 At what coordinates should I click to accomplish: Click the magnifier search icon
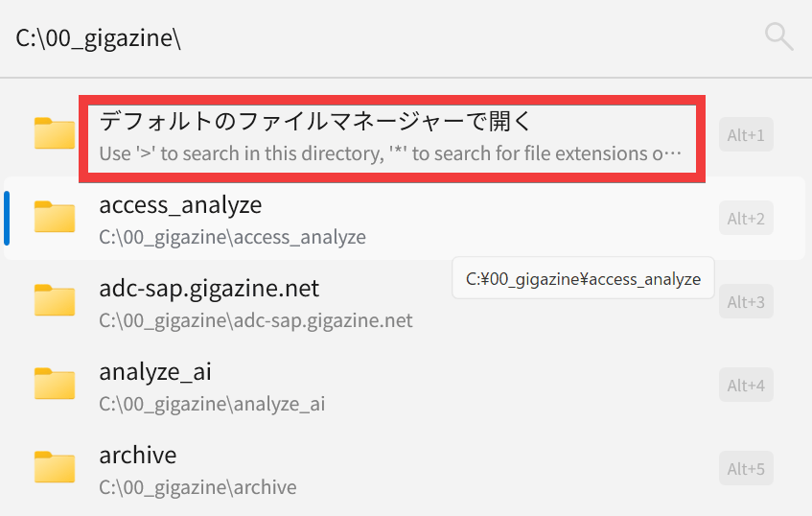[x=778, y=36]
